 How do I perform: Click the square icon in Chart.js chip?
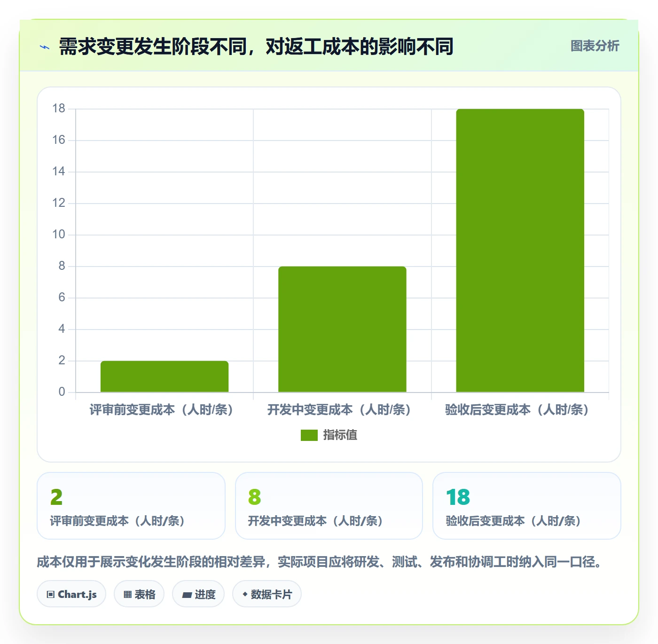[51, 595]
